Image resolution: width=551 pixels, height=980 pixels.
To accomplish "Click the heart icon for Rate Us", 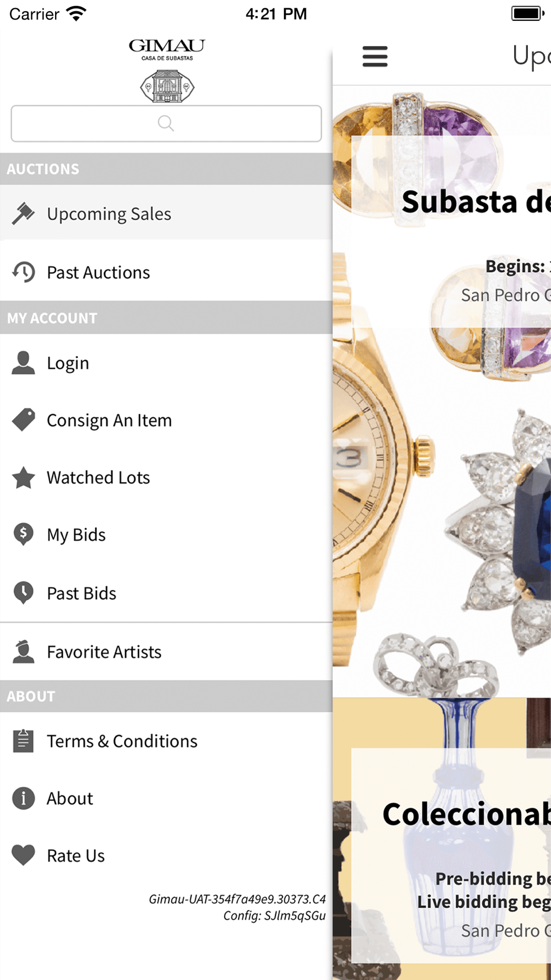I will pyautogui.click(x=23, y=855).
